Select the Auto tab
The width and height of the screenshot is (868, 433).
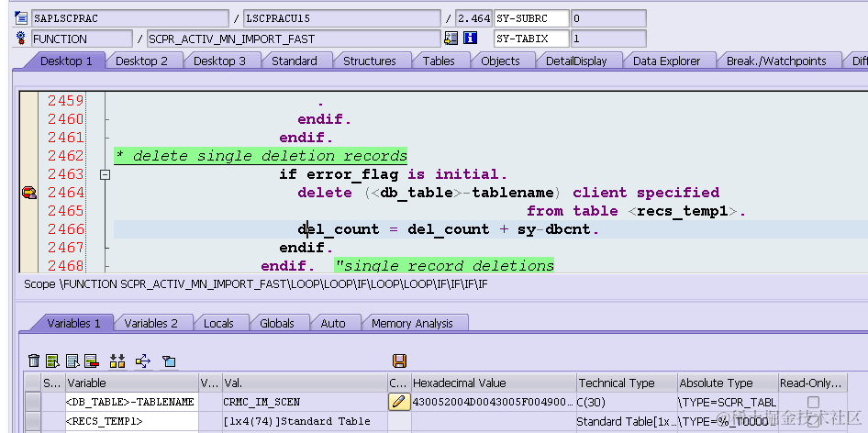333,323
